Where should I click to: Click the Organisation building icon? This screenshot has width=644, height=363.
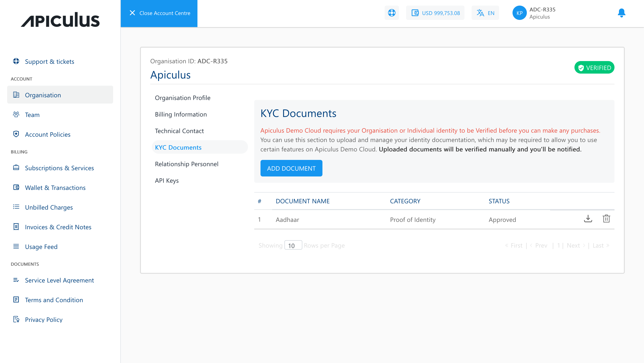point(16,95)
